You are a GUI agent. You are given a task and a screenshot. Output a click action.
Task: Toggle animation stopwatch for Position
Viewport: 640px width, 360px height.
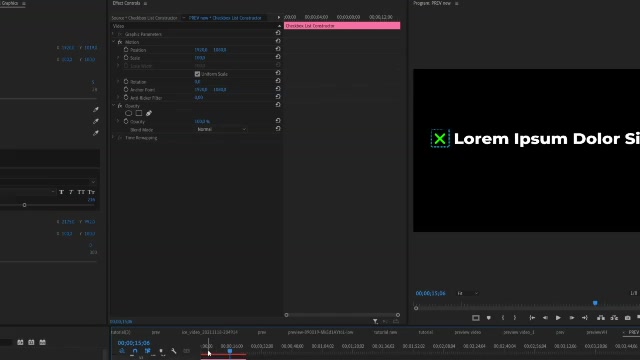126,49
